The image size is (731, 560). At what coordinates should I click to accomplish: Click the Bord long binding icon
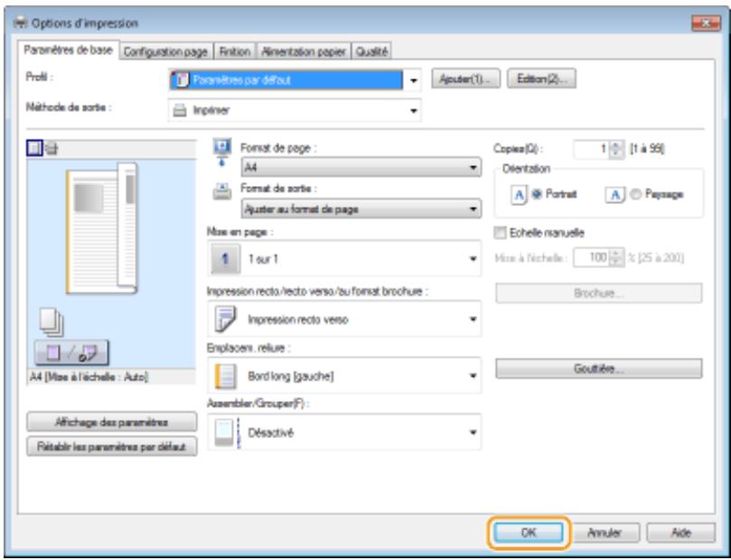[226, 377]
